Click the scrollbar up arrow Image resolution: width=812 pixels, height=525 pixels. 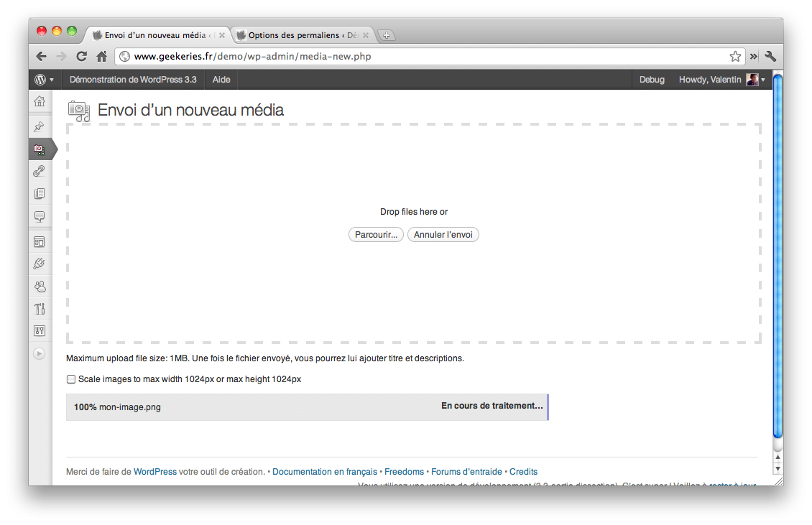click(x=778, y=457)
